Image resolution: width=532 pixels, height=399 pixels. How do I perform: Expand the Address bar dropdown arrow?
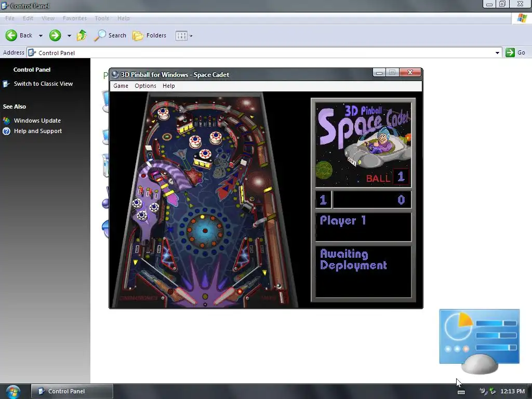(x=497, y=53)
